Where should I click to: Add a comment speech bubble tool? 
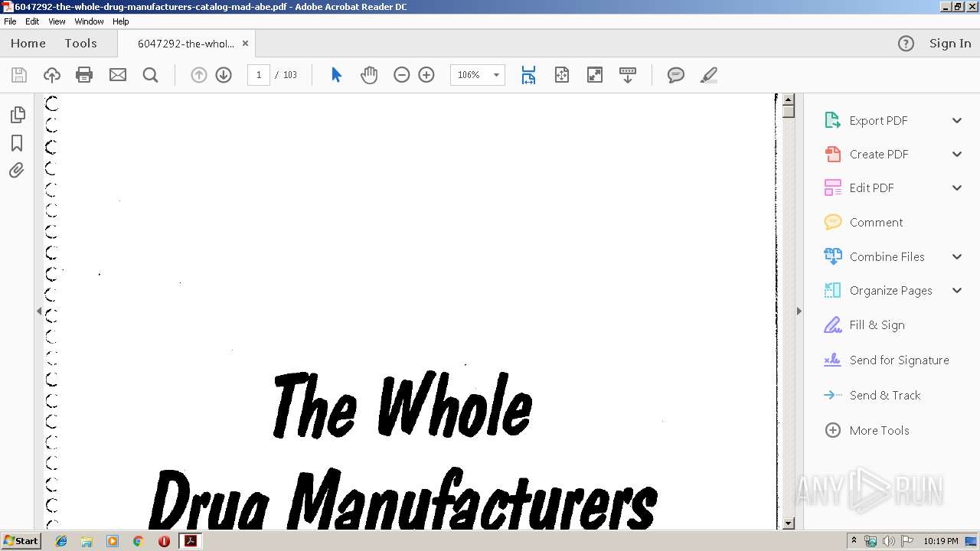tap(676, 75)
